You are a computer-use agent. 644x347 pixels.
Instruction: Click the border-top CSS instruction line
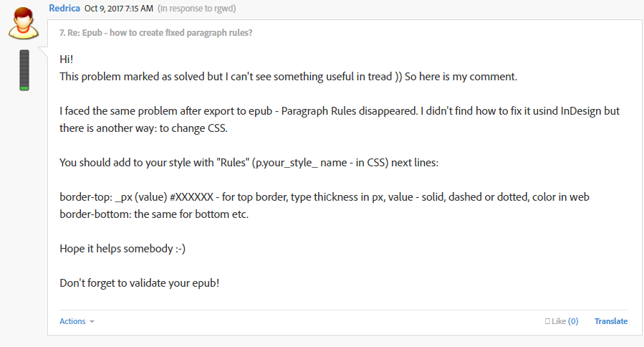coord(325,197)
